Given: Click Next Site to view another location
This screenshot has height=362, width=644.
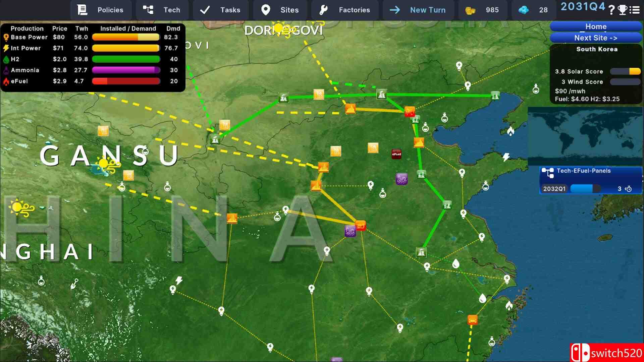Looking at the screenshot, I should click(595, 38).
